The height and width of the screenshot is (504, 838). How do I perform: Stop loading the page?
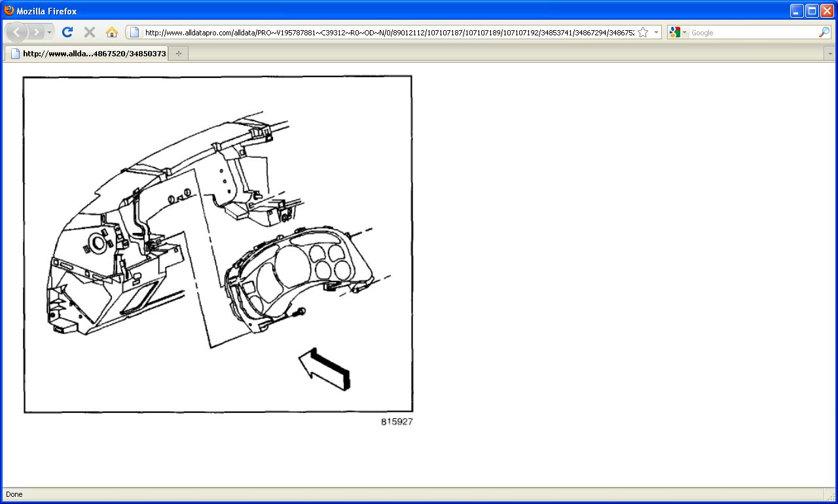[x=90, y=32]
